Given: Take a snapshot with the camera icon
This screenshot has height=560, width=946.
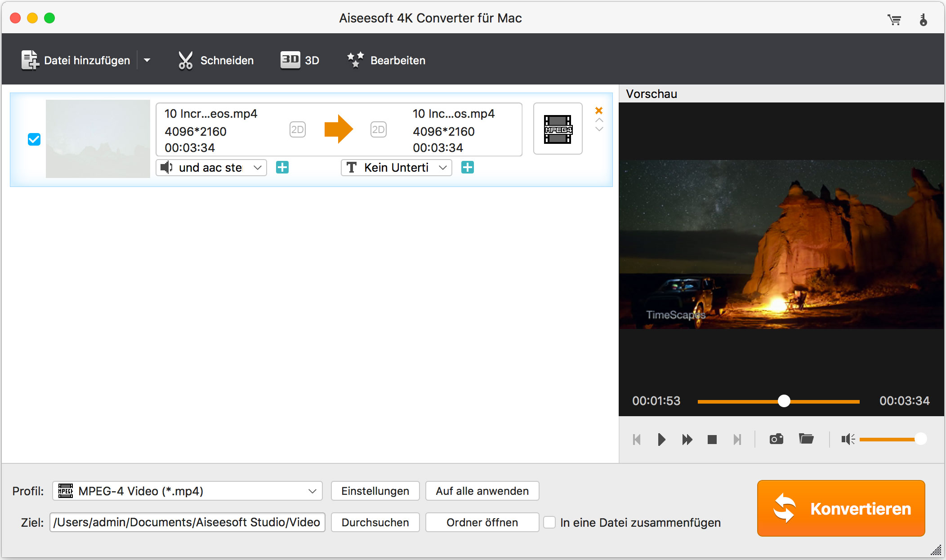Looking at the screenshot, I should [x=776, y=439].
